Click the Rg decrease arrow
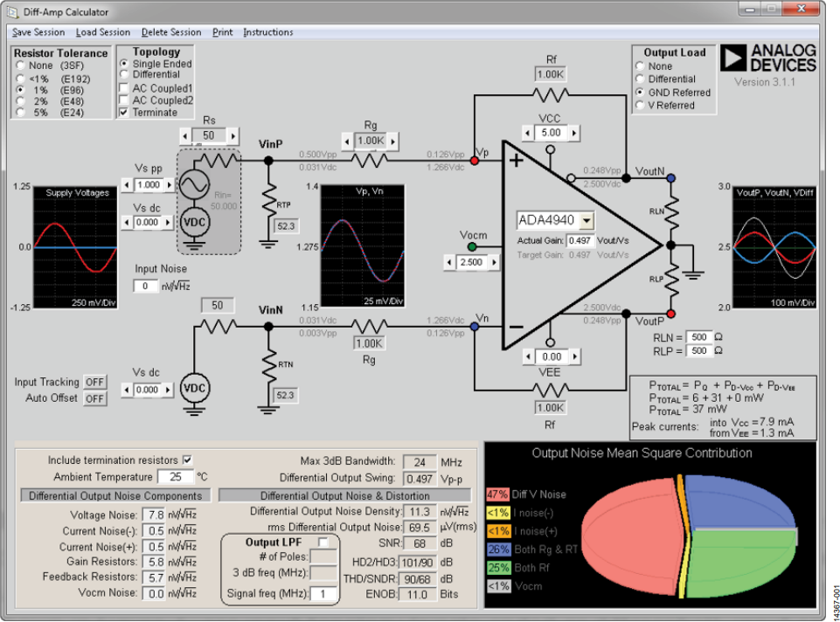Screen dimensions: 840x622 347,142
